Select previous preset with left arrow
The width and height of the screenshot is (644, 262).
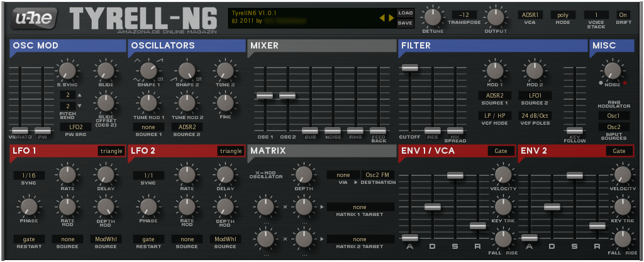coord(382,18)
